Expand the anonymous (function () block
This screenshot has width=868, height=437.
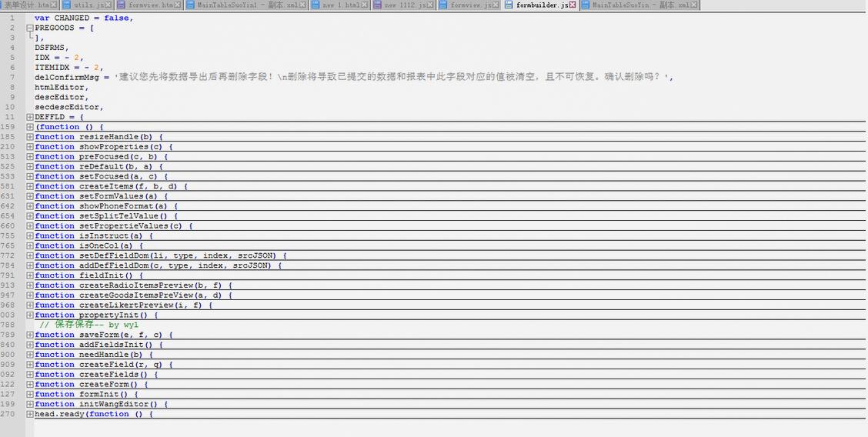click(x=30, y=127)
